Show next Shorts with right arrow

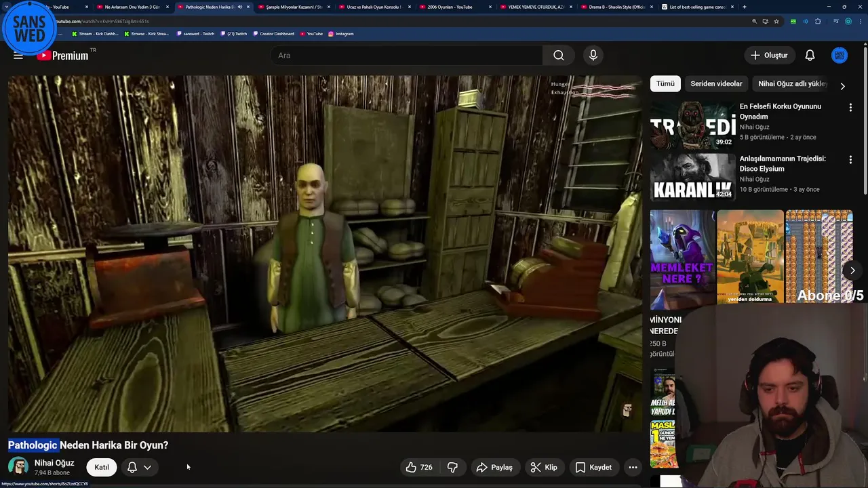pos(852,270)
